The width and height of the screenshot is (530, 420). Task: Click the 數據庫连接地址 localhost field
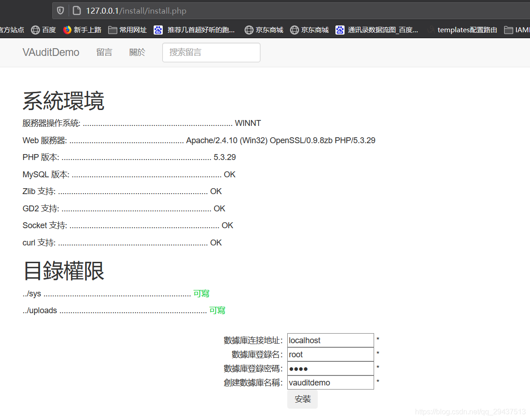330,340
